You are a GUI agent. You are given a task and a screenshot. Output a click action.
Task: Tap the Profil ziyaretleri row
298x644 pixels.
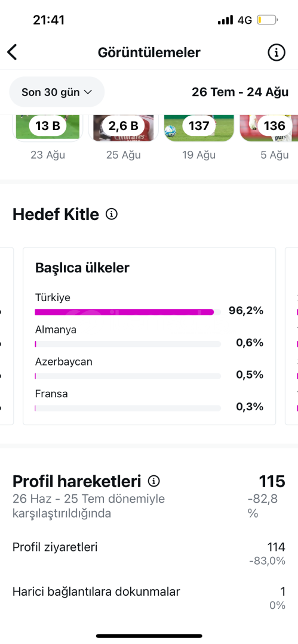pyautogui.click(x=149, y=553)
